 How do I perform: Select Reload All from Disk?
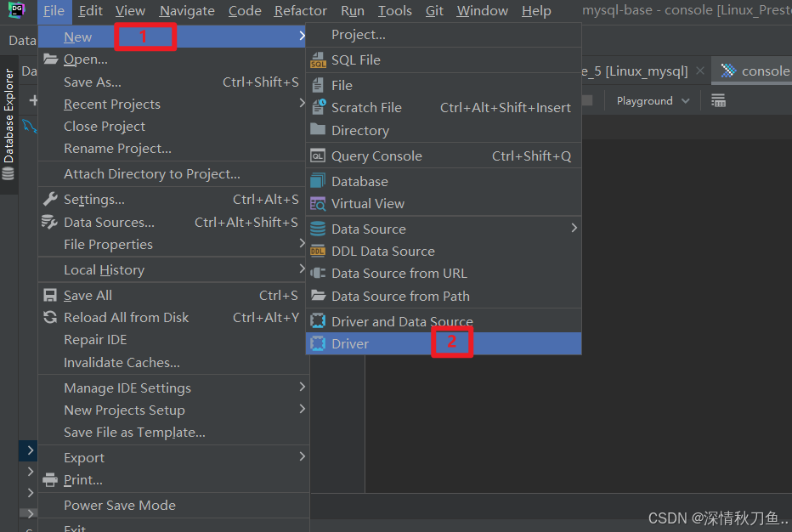173,317
